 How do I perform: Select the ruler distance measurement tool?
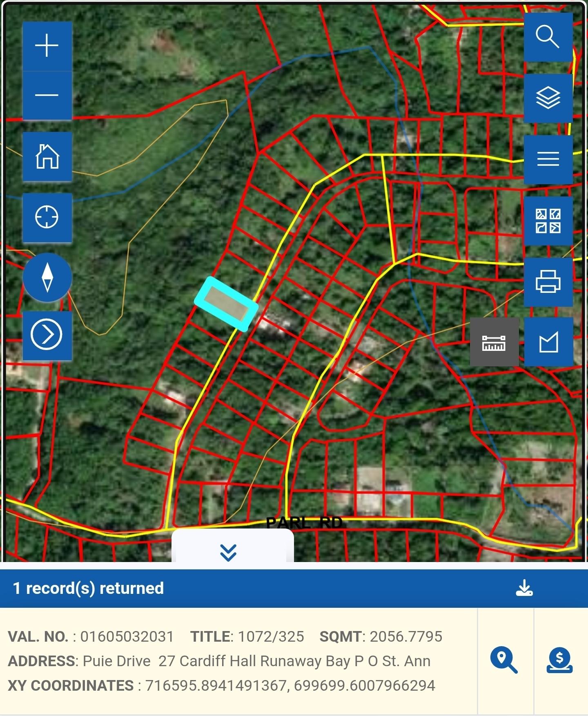pos(494,342)
